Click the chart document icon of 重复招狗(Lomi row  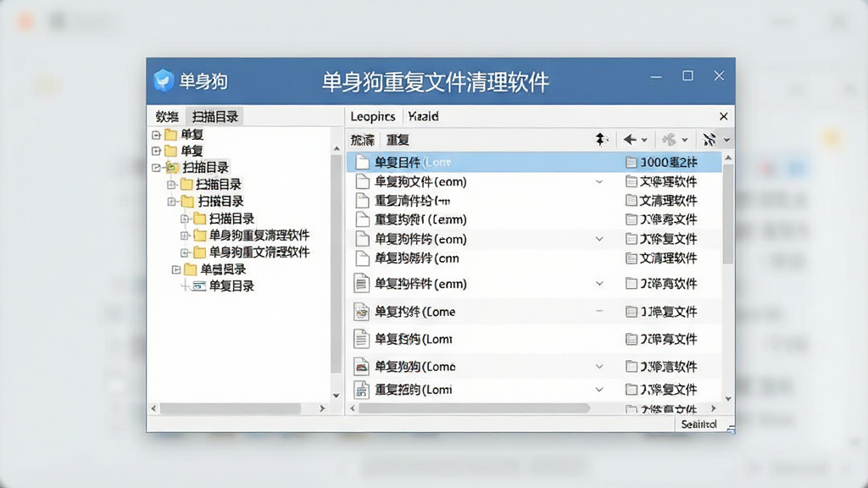point(361,390)
